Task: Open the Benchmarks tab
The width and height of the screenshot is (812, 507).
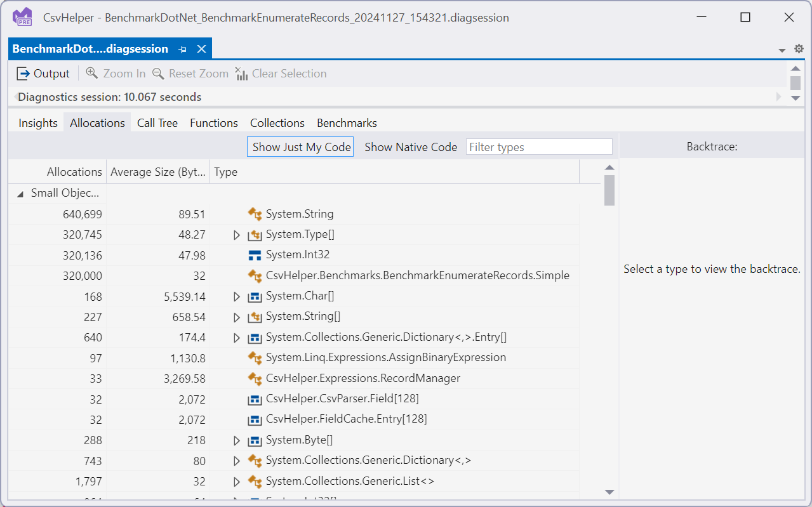Action: (x=347, y=123)
